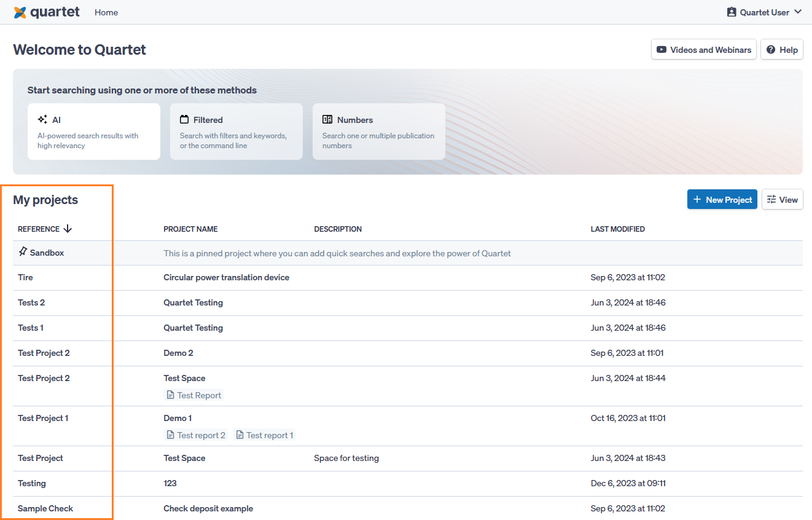Click the Test Report document chip
This screenshot has height=520, width=812.
pyautogui.click(x=194, y=395)
